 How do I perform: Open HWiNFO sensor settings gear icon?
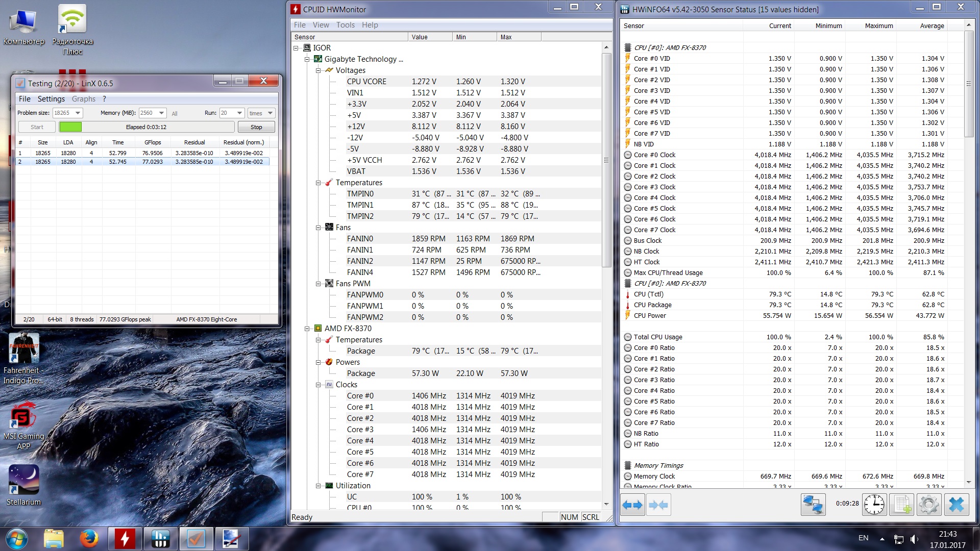coord(928,505)
